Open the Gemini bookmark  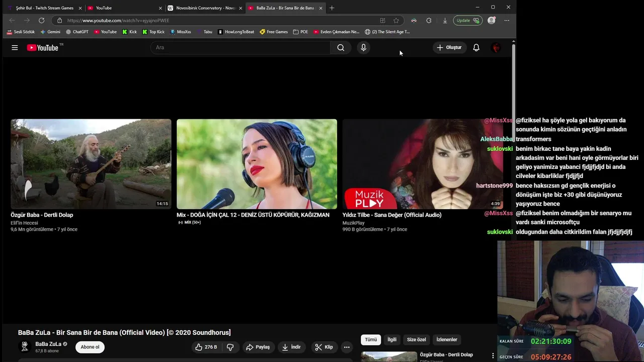pos(50,32)
